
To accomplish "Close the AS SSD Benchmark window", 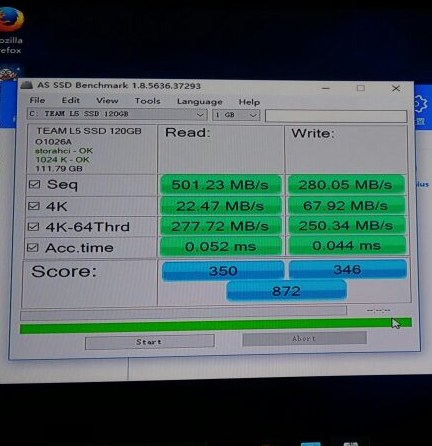I will click(x=396, y=88).
